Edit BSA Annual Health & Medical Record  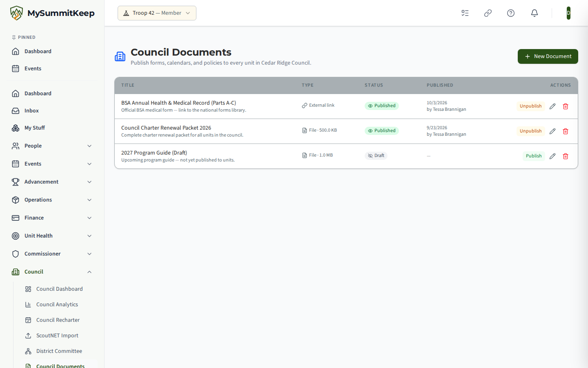click(552, 106)
